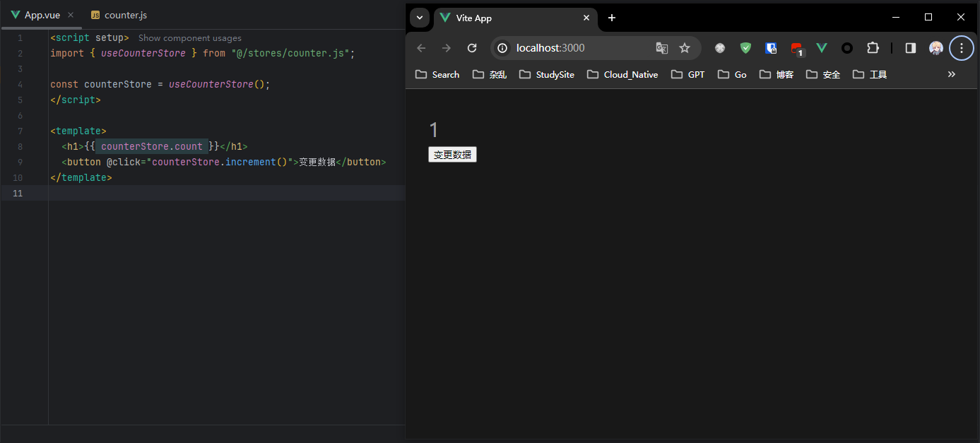Open the Extensions puzzle piece menu
The image size is (980, 443).
click(x=873, y=48)
